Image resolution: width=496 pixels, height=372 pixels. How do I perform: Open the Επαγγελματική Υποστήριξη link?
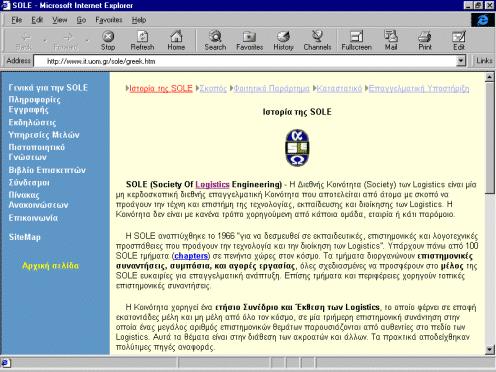point(419,88)
